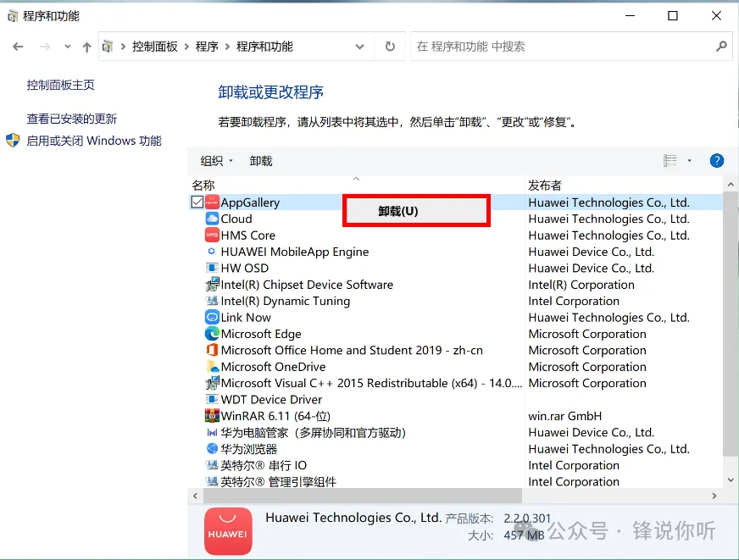Click the scroll down arrow of list

(730, 480)
